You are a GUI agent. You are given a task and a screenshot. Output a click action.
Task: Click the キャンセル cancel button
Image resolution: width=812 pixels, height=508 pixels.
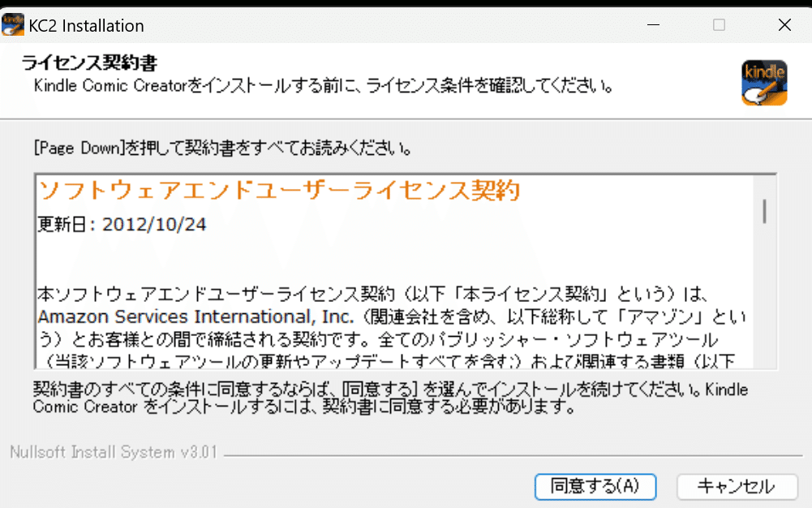(737, 486)
